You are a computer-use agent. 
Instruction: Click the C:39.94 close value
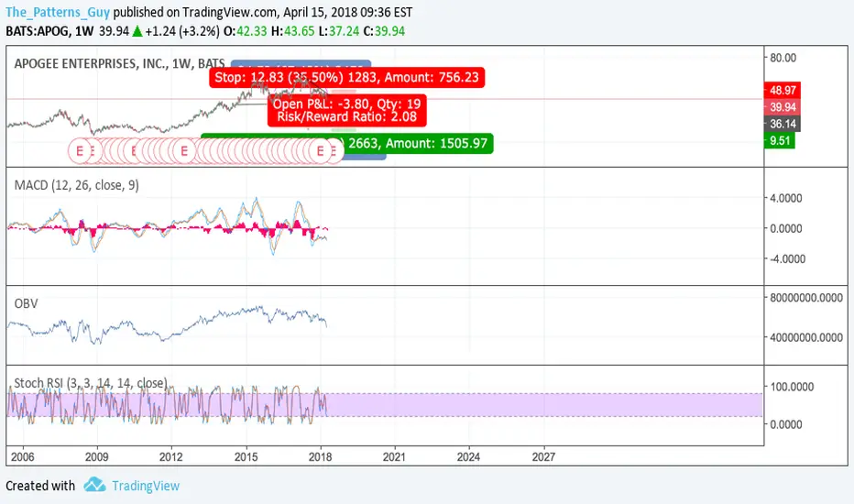pyautogui.click(x=384, y=31)
